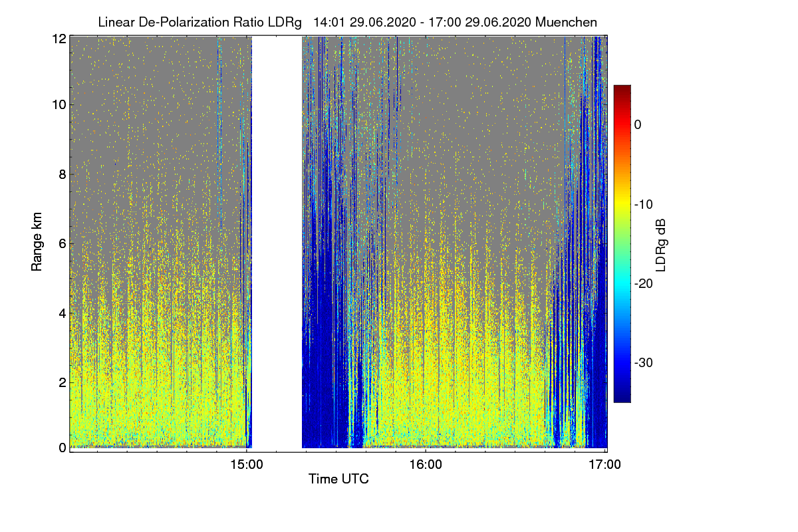Click the 'Range km' y-axis label
The height and width of the screenshot is (532, 798).
(37, 242)
